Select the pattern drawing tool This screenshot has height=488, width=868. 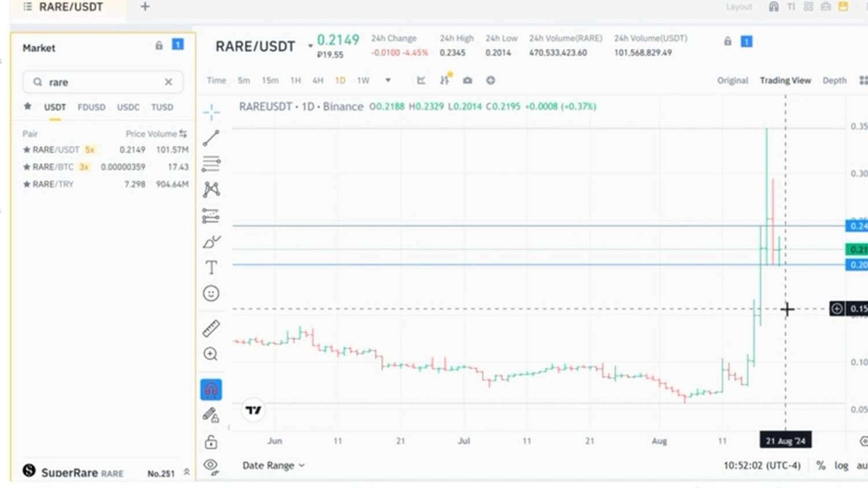tap(212, 189)
